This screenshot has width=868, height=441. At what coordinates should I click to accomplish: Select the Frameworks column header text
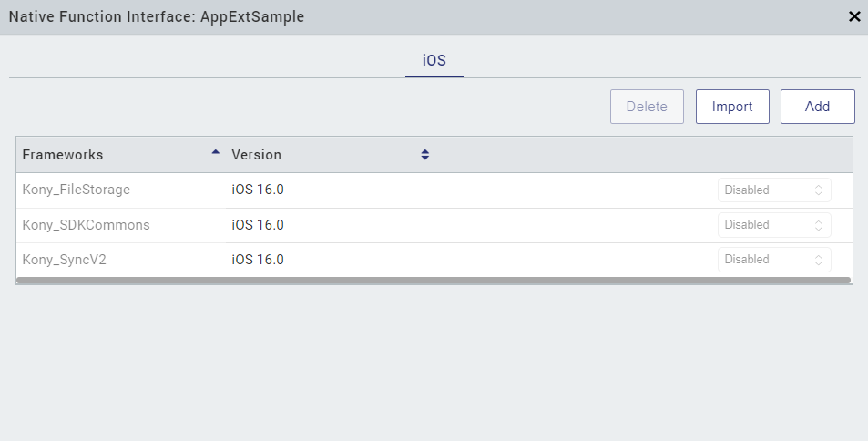click(63, 155)
